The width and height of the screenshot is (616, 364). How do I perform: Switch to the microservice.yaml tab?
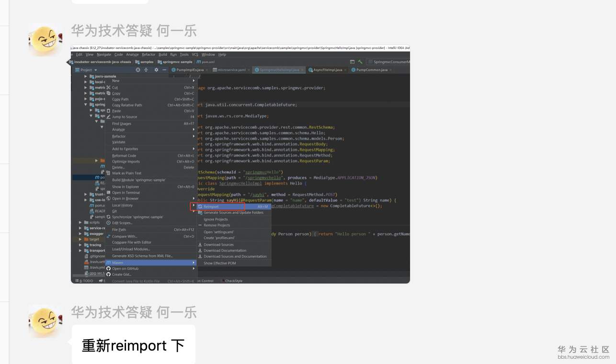[x=231, y=70]
